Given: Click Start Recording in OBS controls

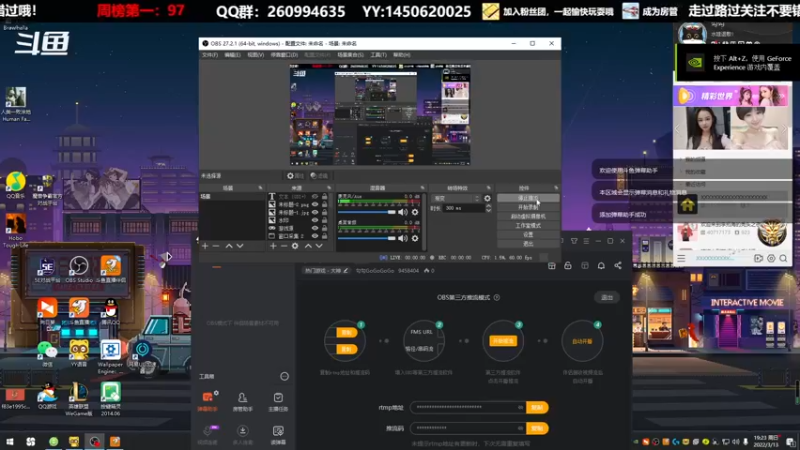Looking at the screenshot, I should pos(528,207).
